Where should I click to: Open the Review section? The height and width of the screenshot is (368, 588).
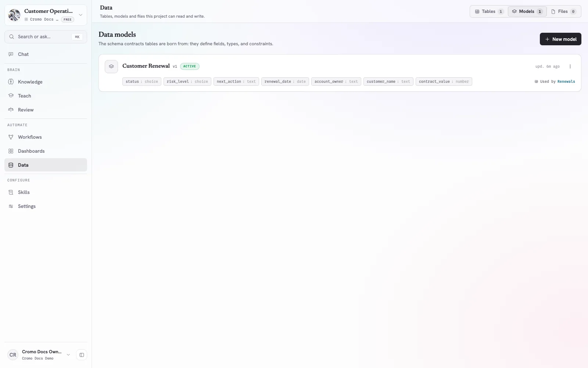(x=46, y=110)
